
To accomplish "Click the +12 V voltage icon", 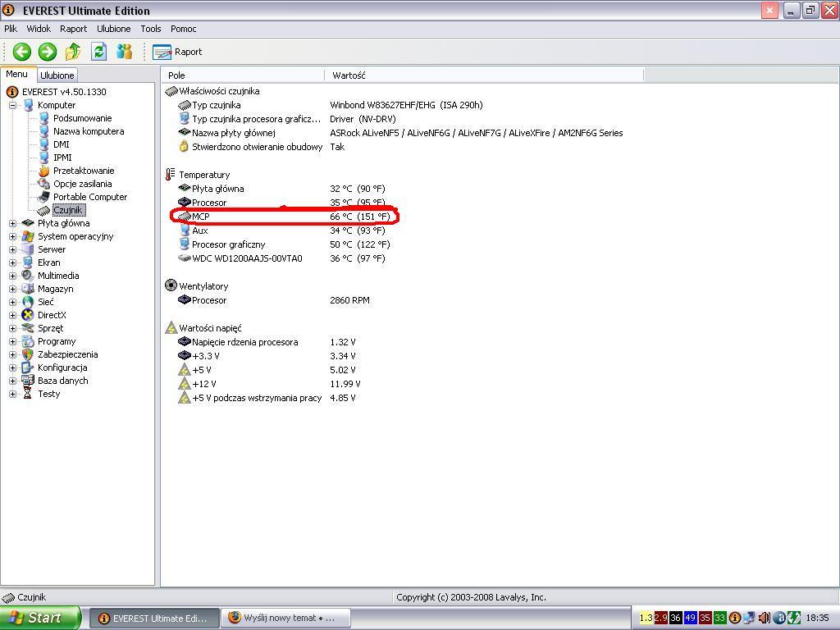I will 185,384.
